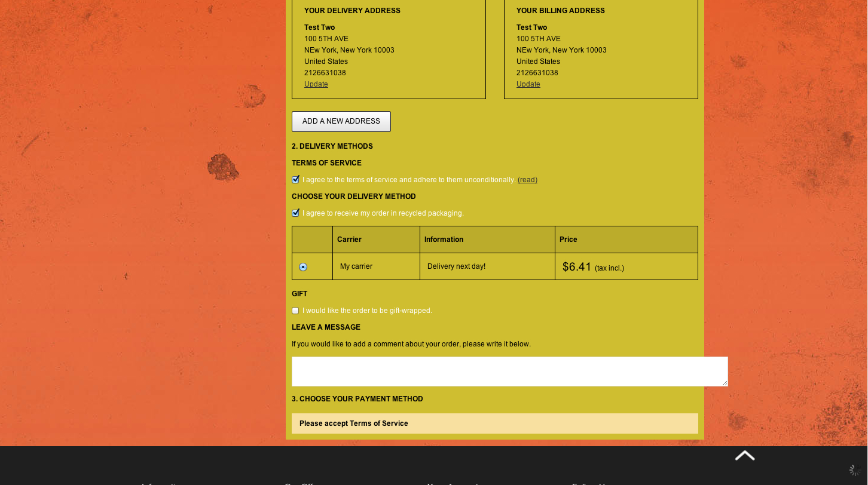
Task: Click the 'Your Billing Address' heading
Action: click(x=561, y=11)
